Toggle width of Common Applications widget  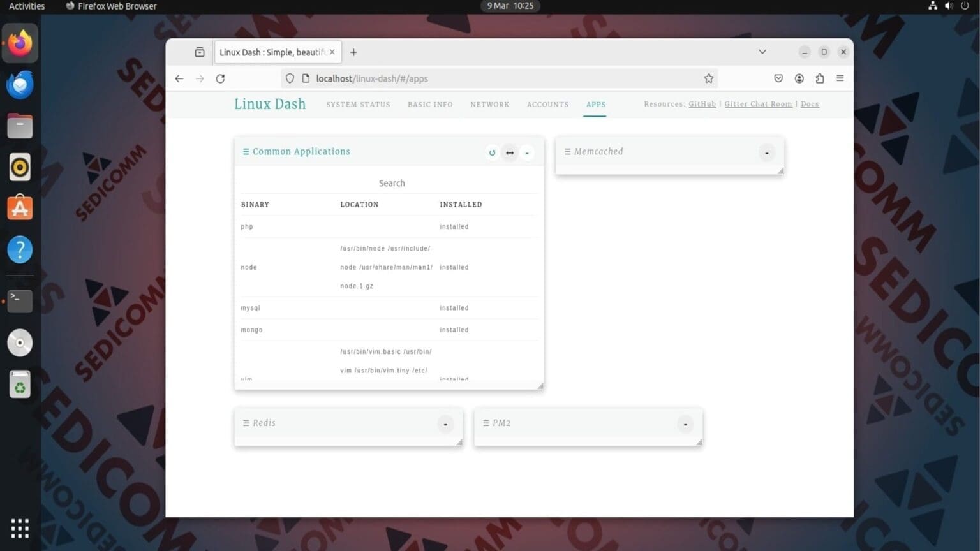click(x=510, y=152)
